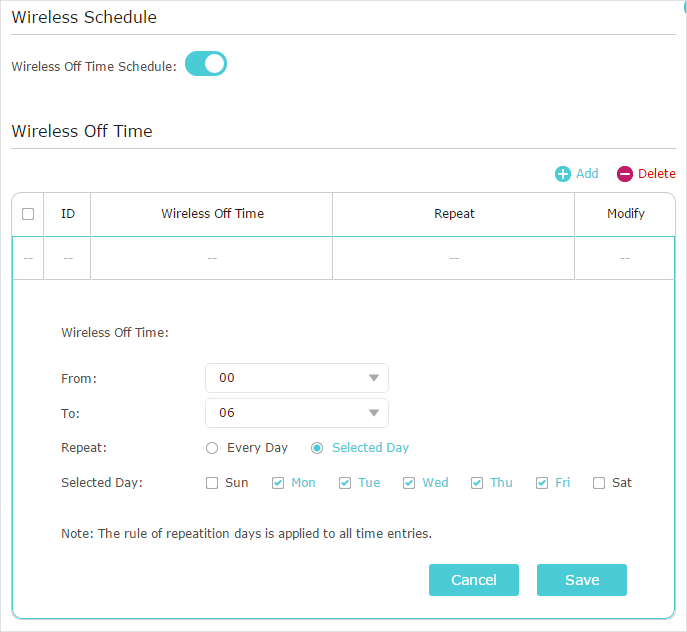Uncheck the Thu day checkbox

click(x=477, y=483)
